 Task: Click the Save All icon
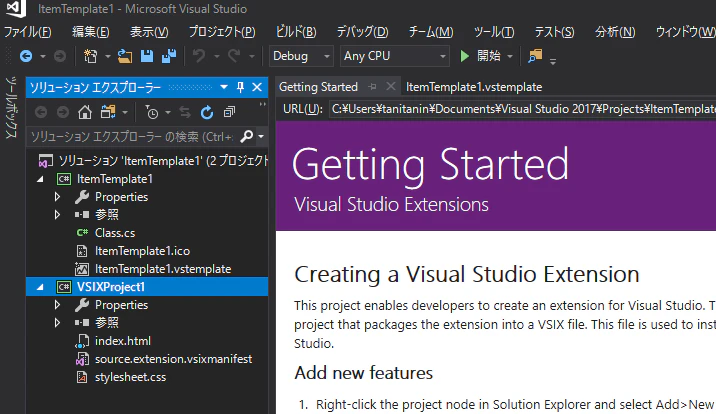point(169,56)
